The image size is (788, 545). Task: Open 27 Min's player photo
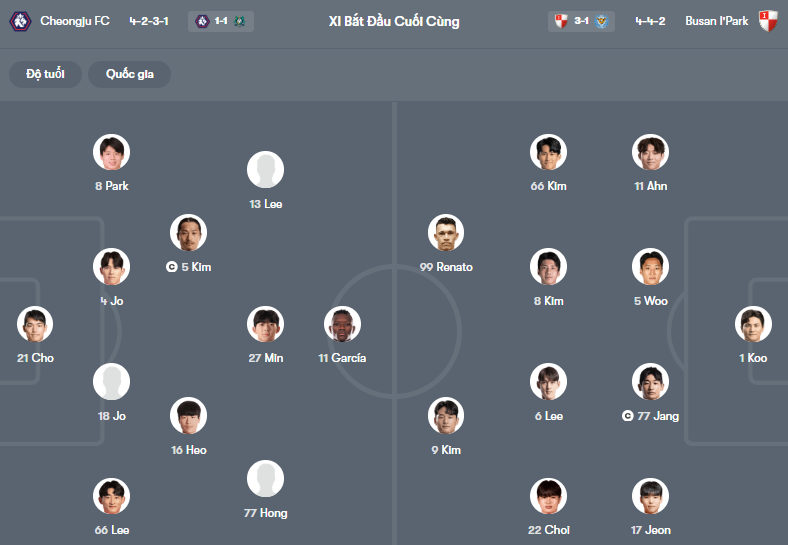pyautogui.click(x=266, y=324)
